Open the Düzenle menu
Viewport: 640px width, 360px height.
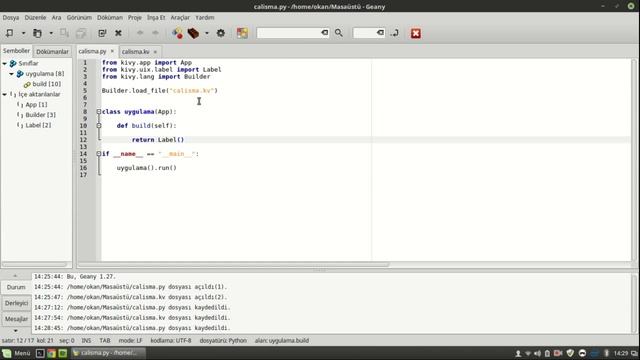(36, 18)
